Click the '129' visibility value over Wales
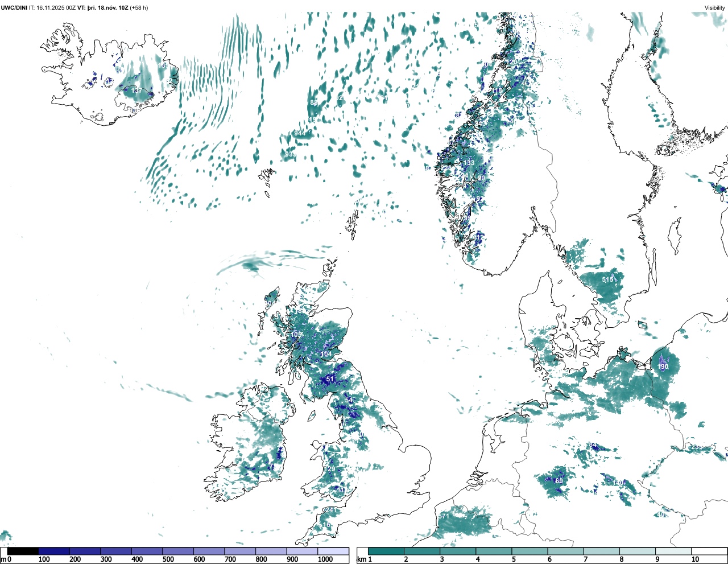This screenshot has height=564, width=728. pyautogui.click(x=330, y=469)
